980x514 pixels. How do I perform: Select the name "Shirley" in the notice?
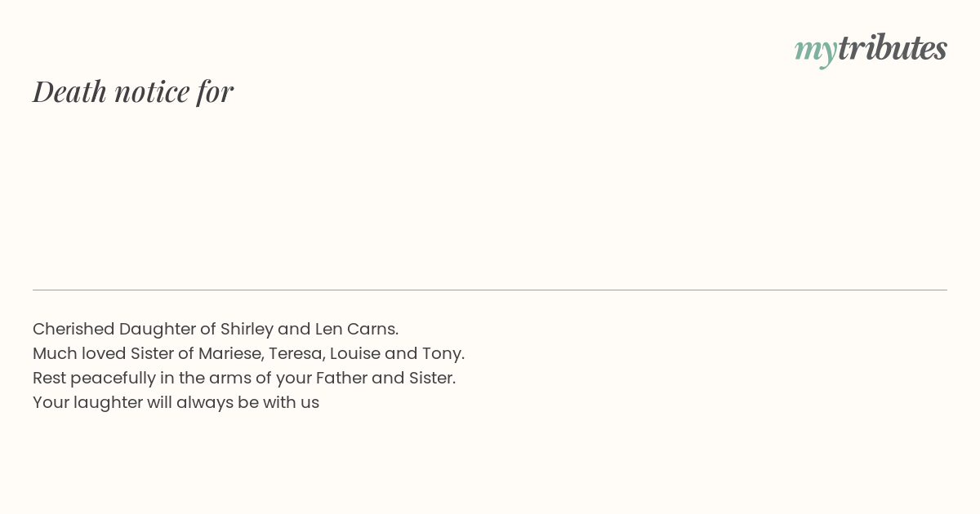[247, 330]
